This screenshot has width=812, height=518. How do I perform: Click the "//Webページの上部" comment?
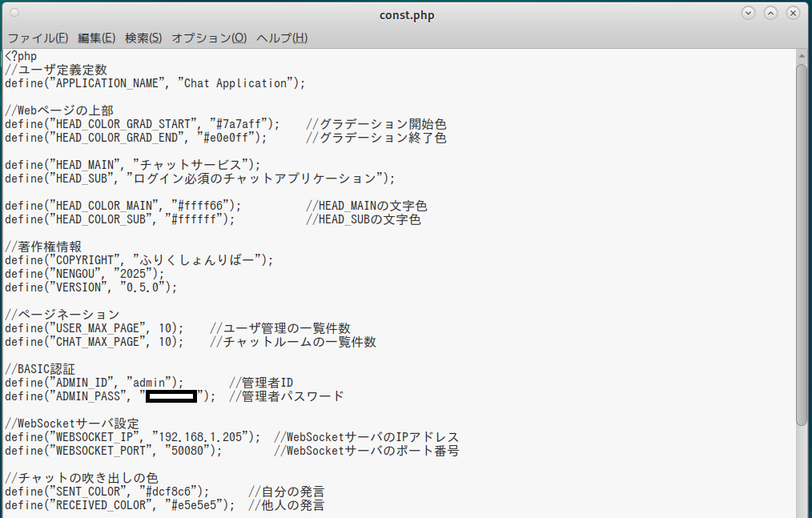pyautogui.click(x=59, y=110)
